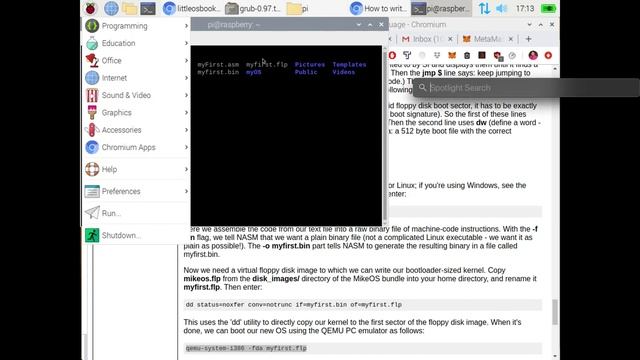640x360 pixels.
Task: Click the myOS directory name in terminal
Action: click(253, 72)
